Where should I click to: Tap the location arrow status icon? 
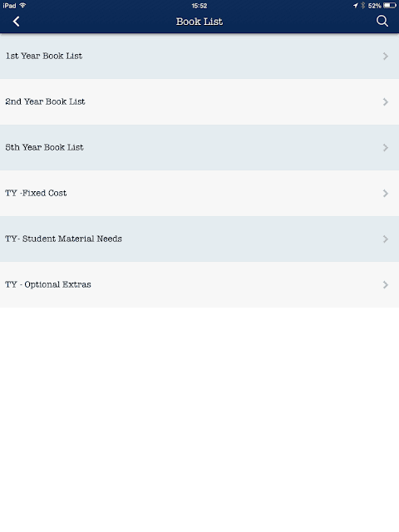coord(355,6)
